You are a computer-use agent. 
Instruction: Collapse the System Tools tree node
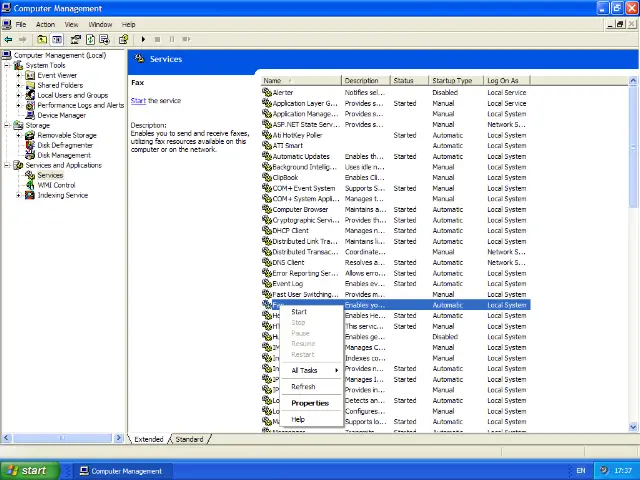click(7, 65)
